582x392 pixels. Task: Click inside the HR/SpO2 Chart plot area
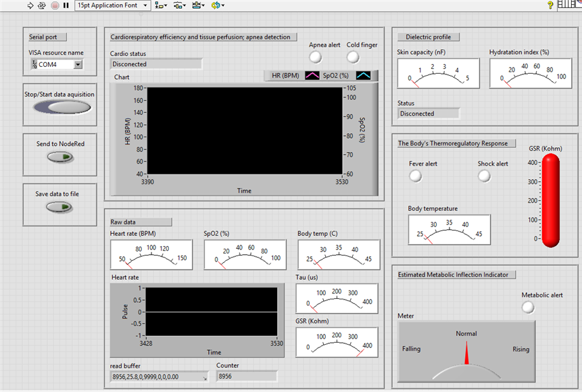pyautogui.click(x=245, y=130)
